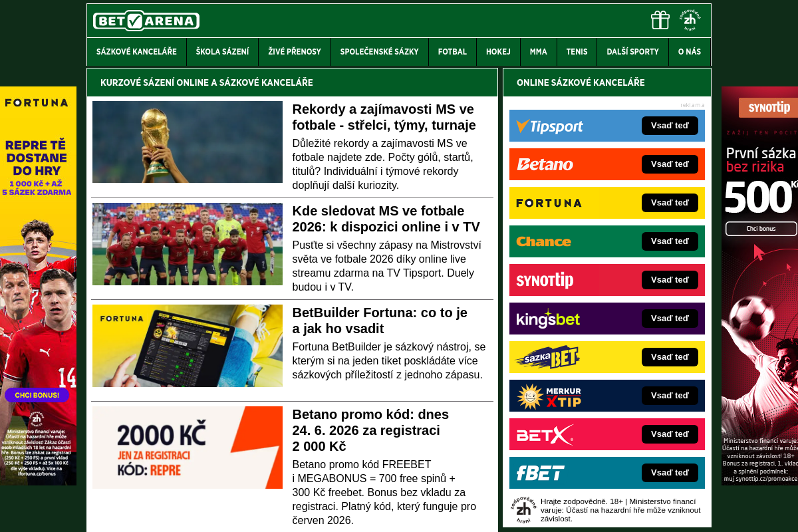Viewport: 798px width, 532px height.
Task: Click Vsaď teď for Tipsport
Action: 670,126
